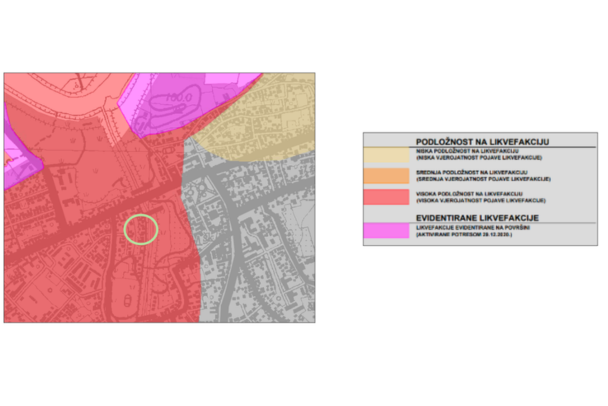Click the wide diagonal road in red zone
Screen dimensions: 608x406
93,222
